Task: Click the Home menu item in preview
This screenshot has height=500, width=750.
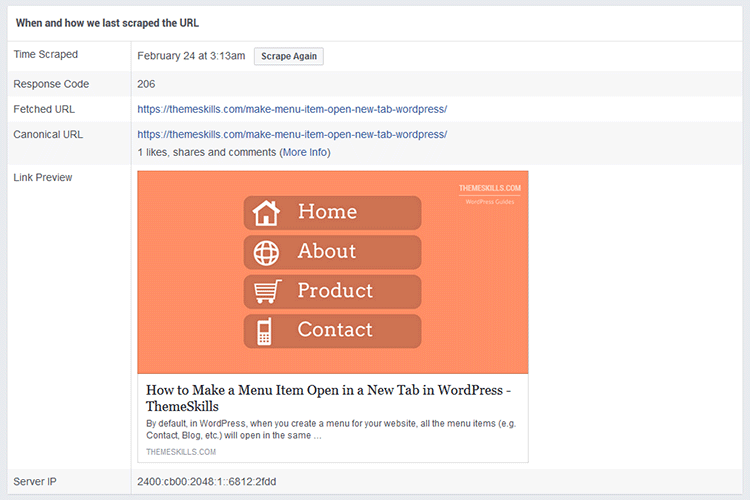Action: [x=332, y=212]
